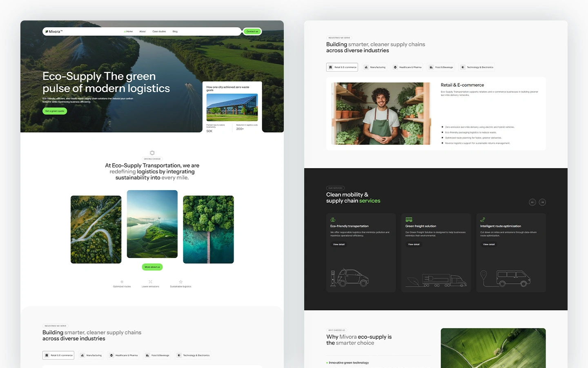The width and height of the screenshot is (588, 368).
Task: Click the electric truck with plug illustration
Action: 436,280
